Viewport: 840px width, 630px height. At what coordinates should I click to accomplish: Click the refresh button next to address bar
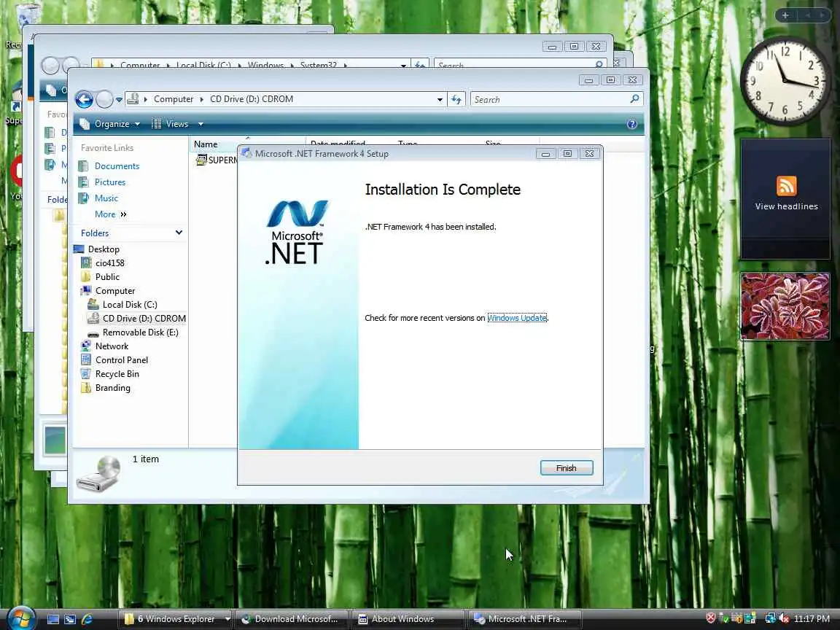click(456, 100)
